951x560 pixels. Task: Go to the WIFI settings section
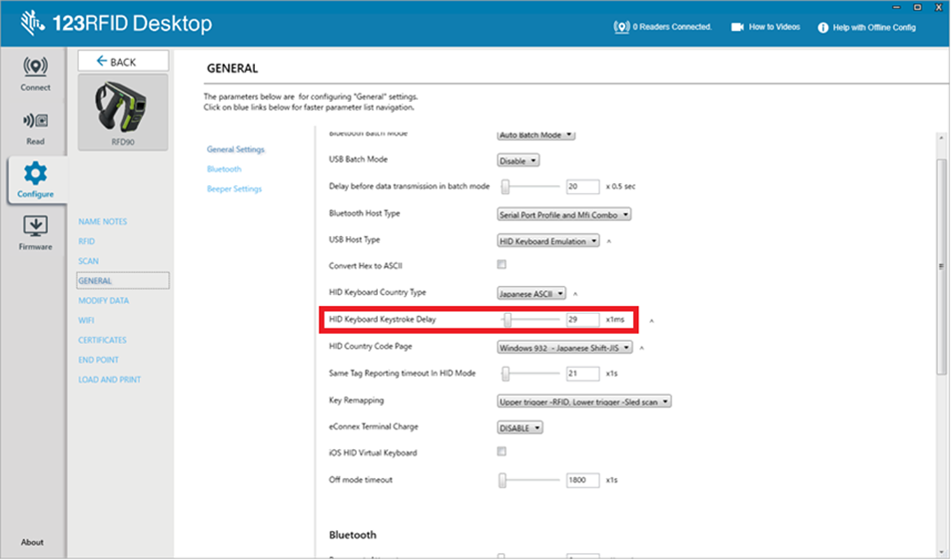(86, 320)
